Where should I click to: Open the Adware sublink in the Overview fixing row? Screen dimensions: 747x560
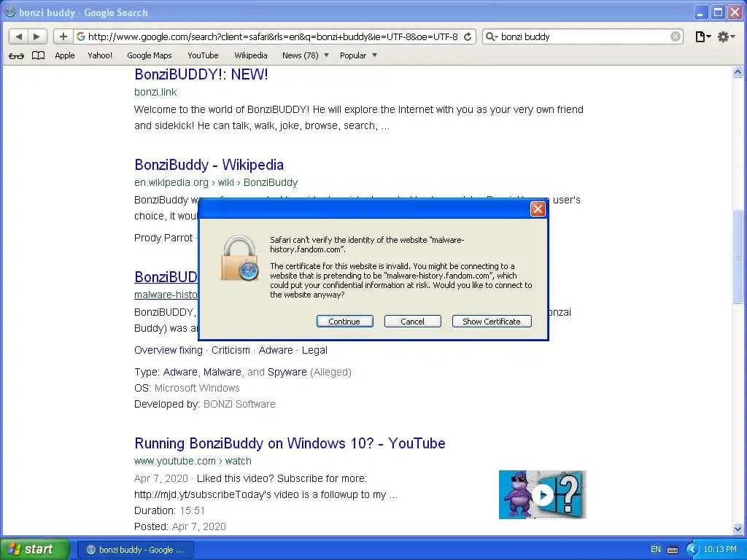click(275, 350)
